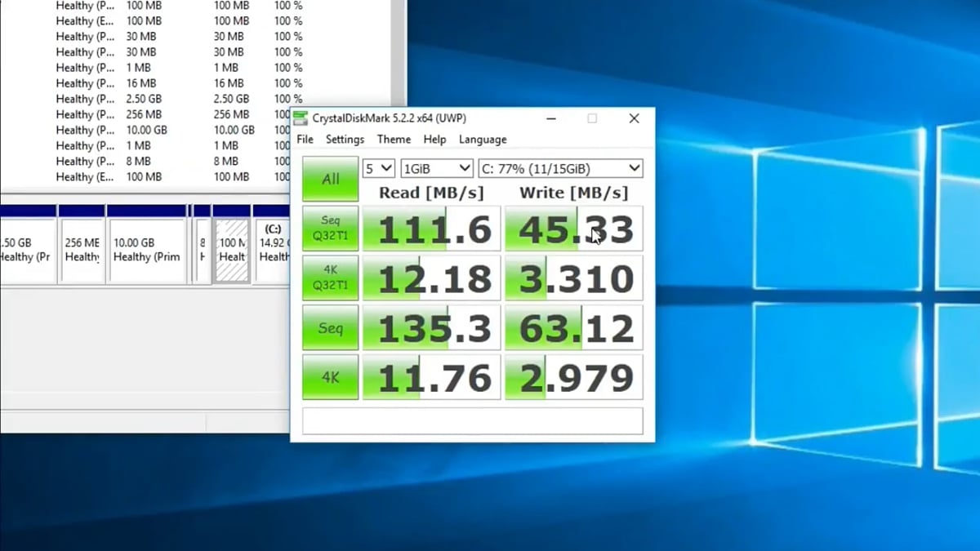Open the Settings menu
The width and height of the screenshot is (980, 551).
pyautogui.click(x=345, y=139)
